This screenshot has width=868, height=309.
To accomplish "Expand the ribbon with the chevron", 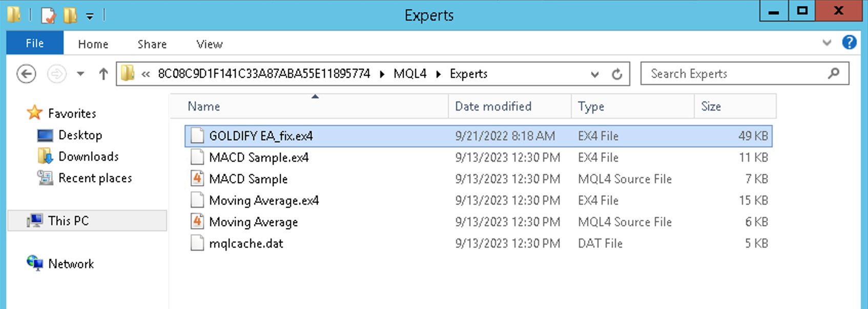I will coord(826,42).
